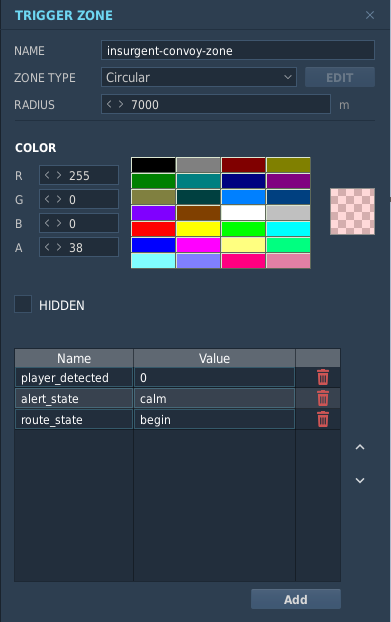Pick the silver light gray swatch
Image resolution: width=391 pixels, height=622 pixels.
pos(288,213)
